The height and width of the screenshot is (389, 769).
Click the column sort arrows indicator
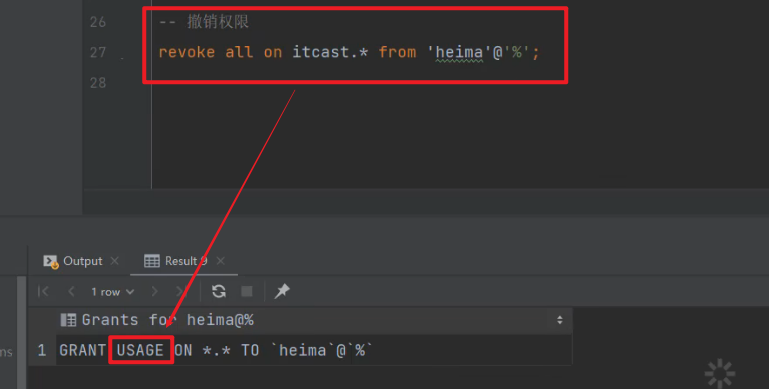click(560, 320)
